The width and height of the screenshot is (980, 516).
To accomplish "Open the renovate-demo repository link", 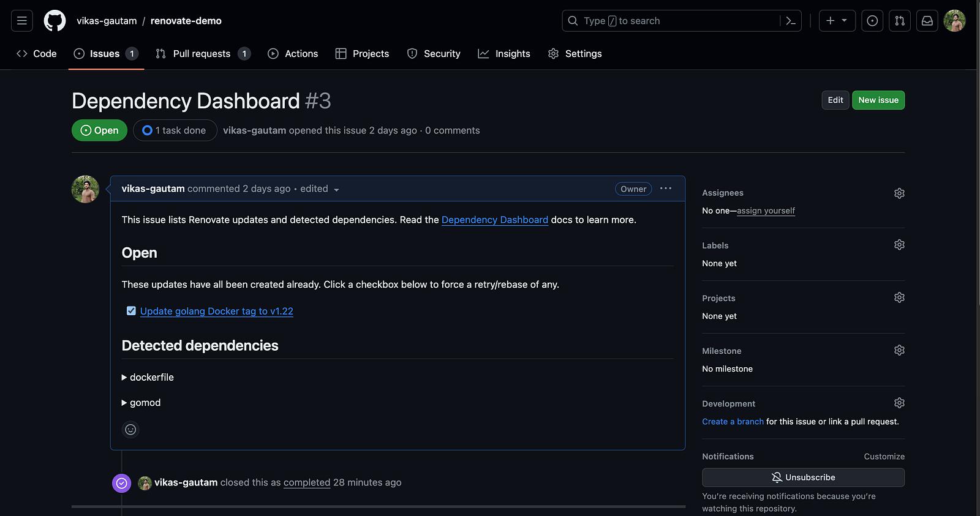I will click(x=186, y=21).
